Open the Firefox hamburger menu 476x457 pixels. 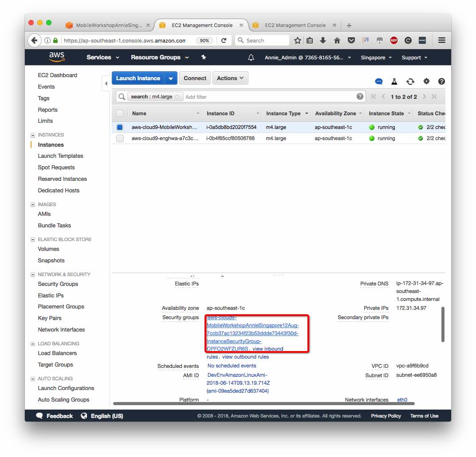coord(442,40)
